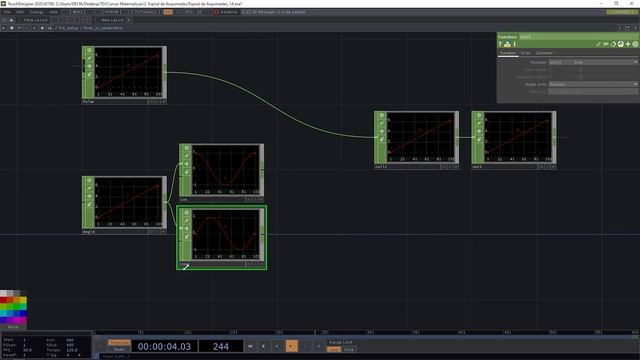640x360 pixels.
Task: Toggle viewer active flag on out1 node
Action: pos(479,116)
